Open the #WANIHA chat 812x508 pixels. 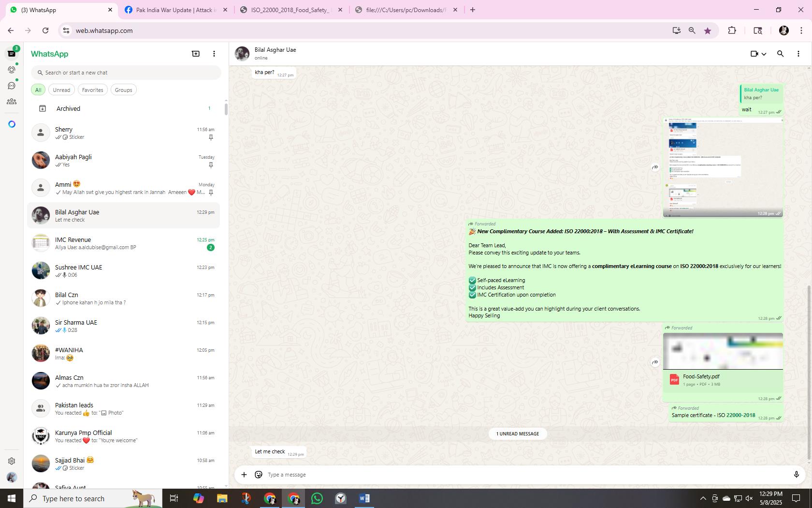124,353
